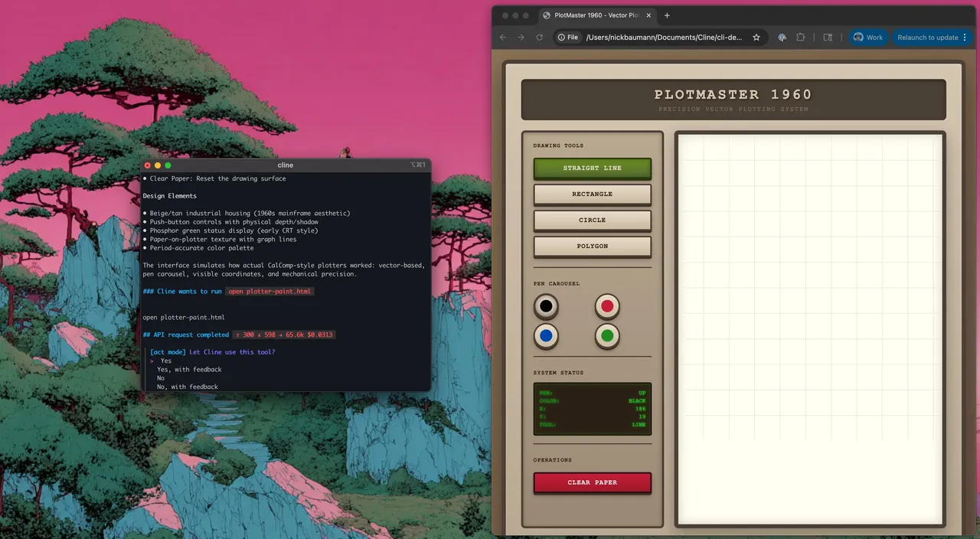Open the Work profile menu
Image resolution: width=980 pixels, height=539 pixels.
tap(868, 37)
